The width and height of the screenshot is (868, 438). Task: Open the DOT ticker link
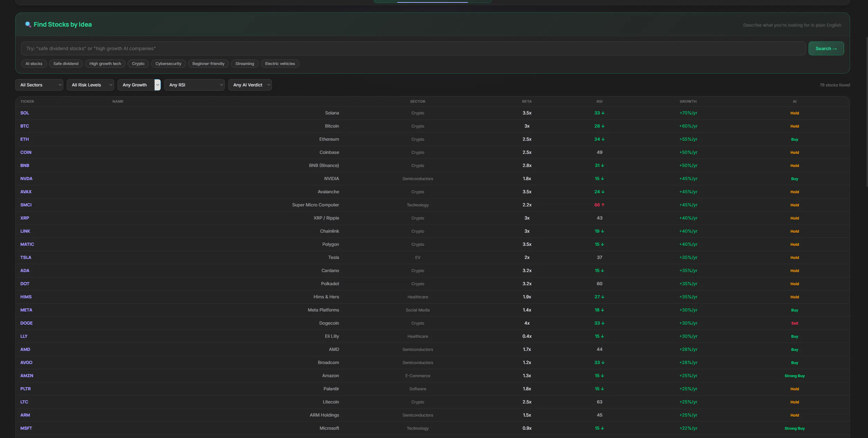(25, 284)
